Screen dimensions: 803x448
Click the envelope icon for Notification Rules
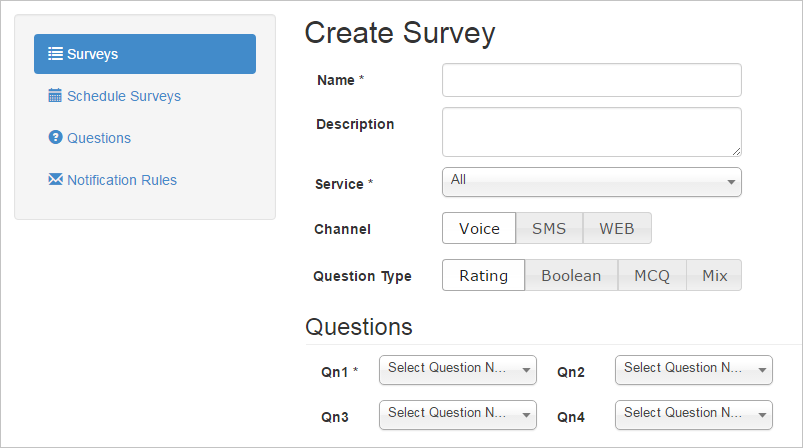pyautogui.click(x=55, y=179)
